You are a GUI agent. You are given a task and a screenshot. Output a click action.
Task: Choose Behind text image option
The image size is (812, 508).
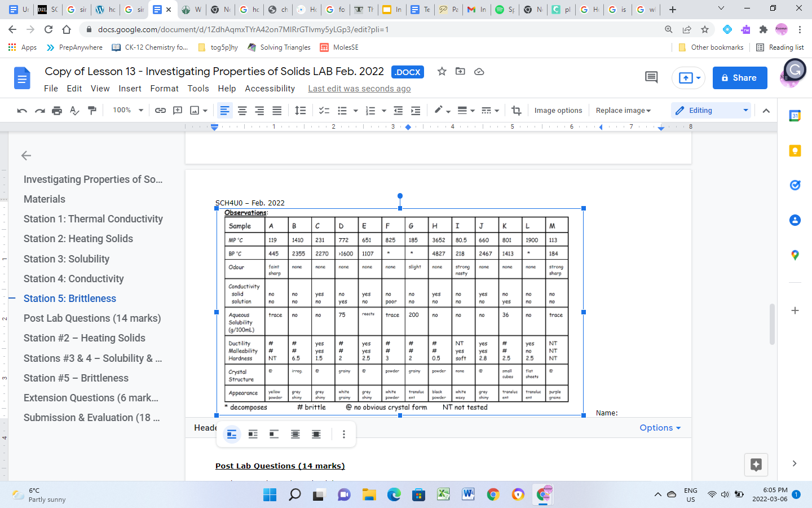click(295, 434)
